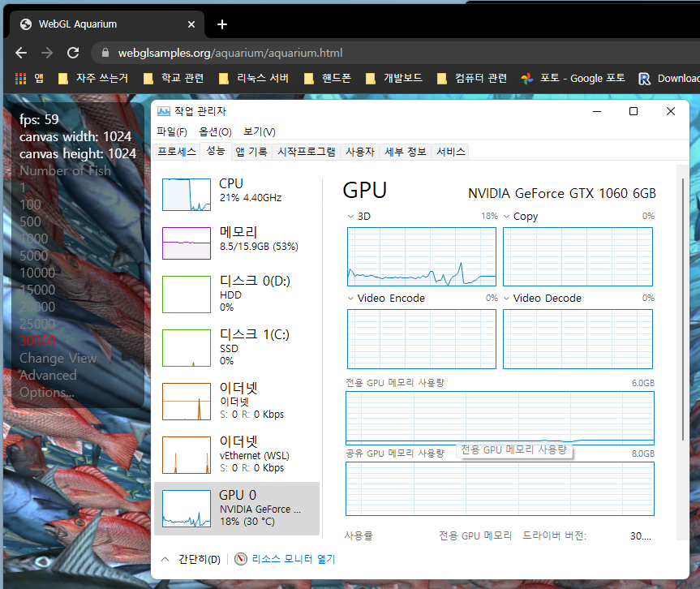Click the Task Manager title bar icon

(164, 111)
